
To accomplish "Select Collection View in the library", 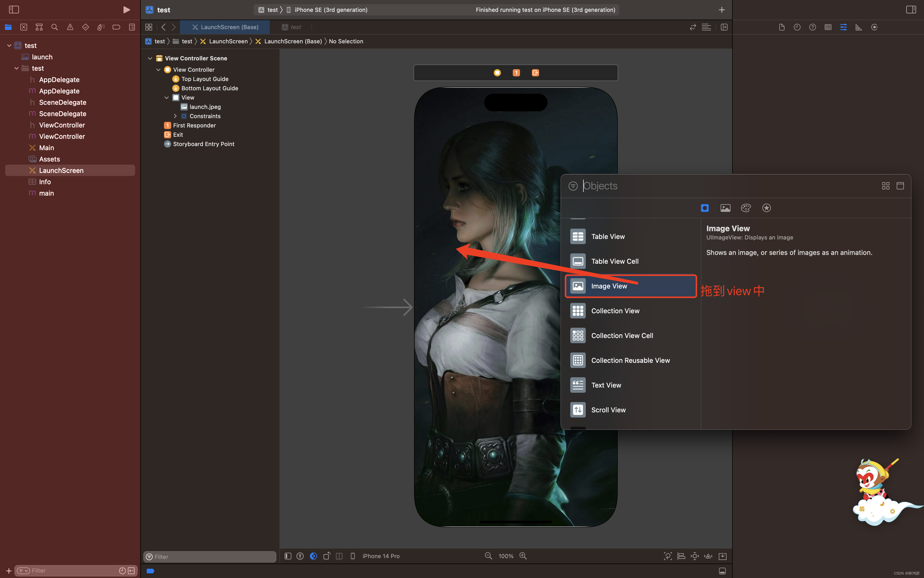I will 631,311.
